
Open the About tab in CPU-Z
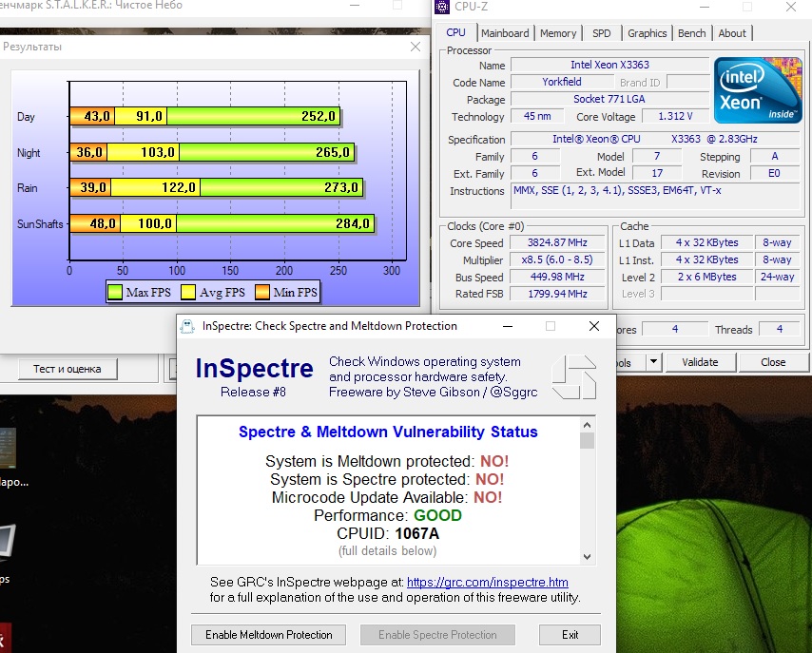(732, 33)
